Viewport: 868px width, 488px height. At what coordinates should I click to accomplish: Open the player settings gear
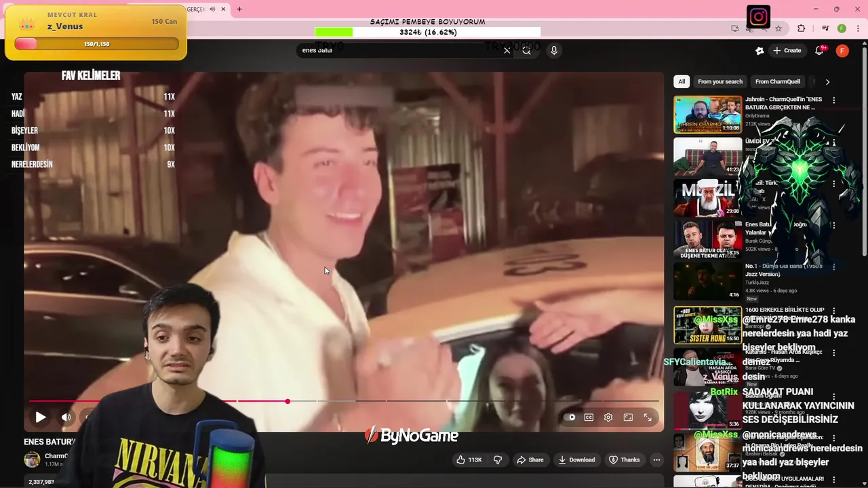608,418
